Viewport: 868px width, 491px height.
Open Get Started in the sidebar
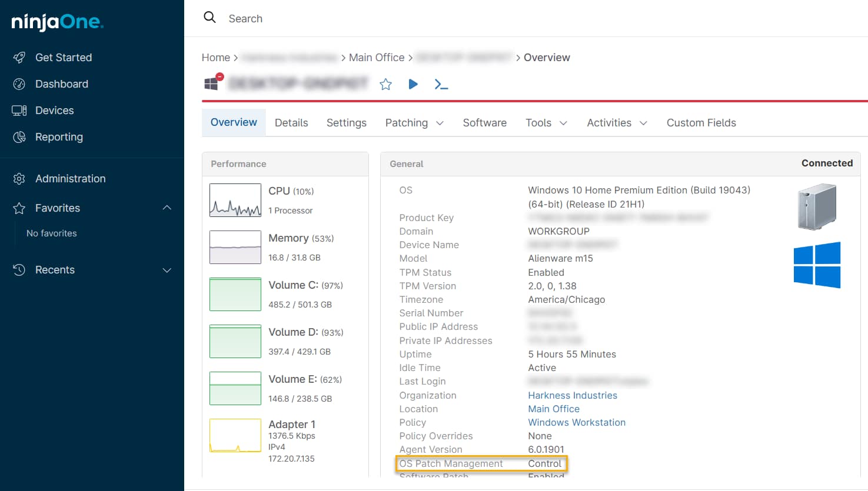click(x=63, y=58)
